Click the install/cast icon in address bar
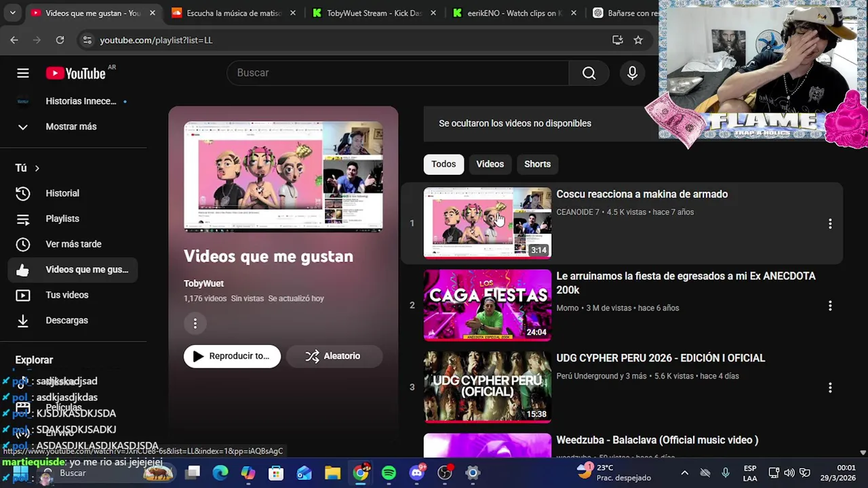Screen dimensions: 868x488 pos(617,40)
